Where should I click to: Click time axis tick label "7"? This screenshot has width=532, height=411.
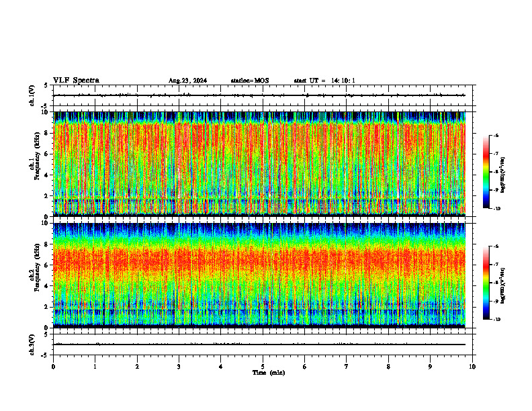tap(347, 367)
